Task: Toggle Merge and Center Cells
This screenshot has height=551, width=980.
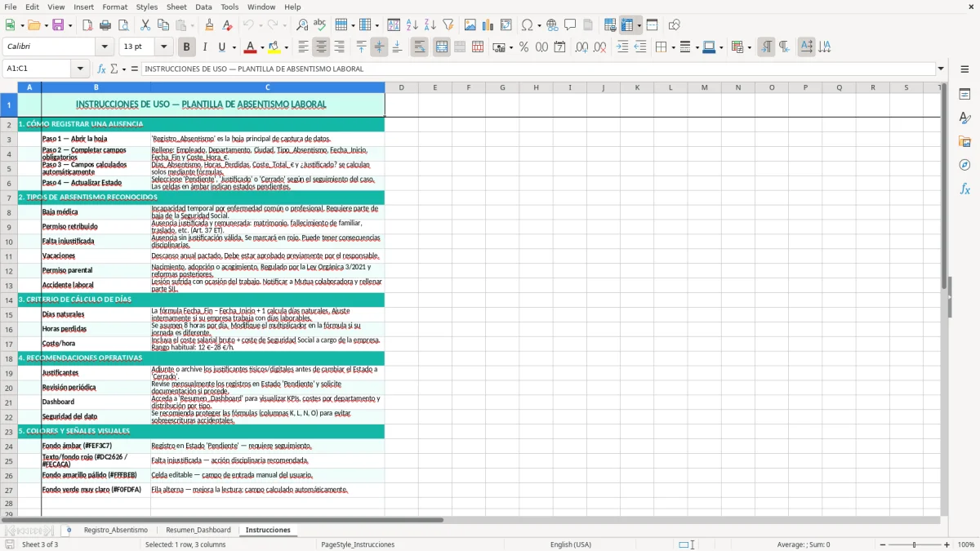Action: (x=442, y=47)
